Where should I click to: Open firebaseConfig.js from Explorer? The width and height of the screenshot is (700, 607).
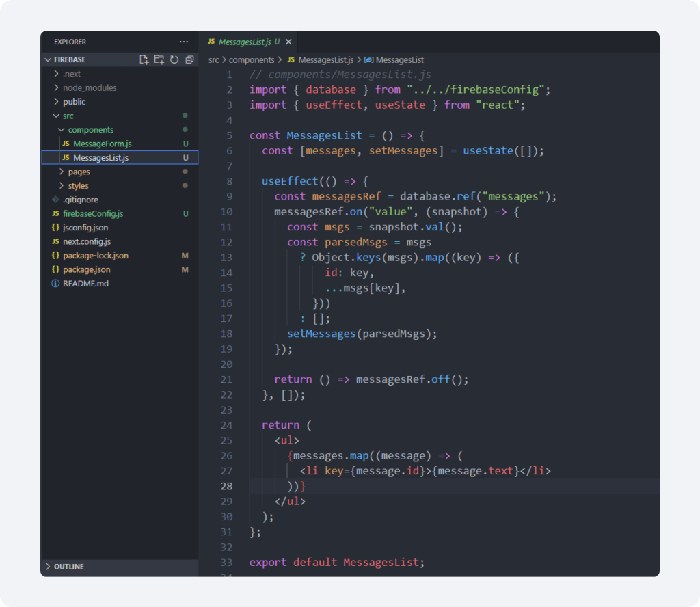(120, 213)
